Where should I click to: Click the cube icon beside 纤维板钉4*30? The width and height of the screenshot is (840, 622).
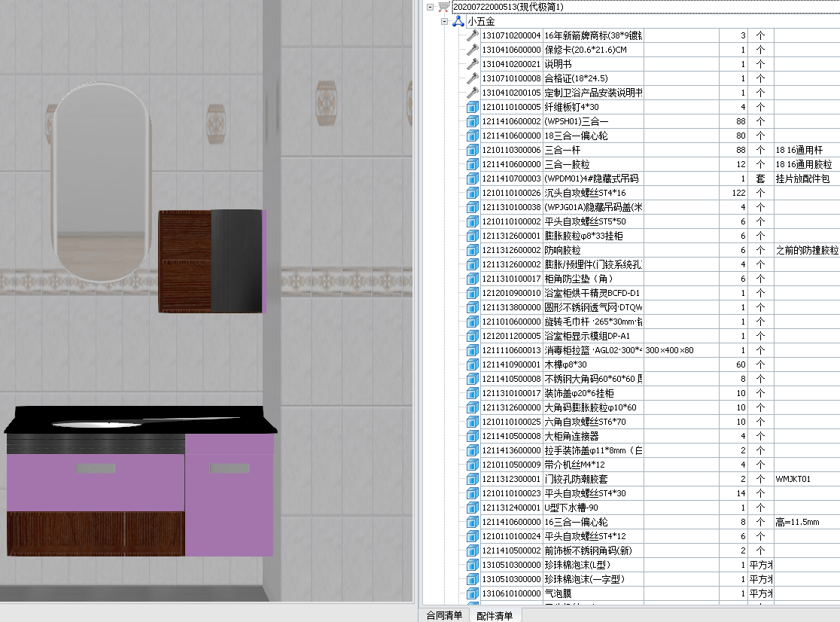pyautogui.click(x=472, y=107)
